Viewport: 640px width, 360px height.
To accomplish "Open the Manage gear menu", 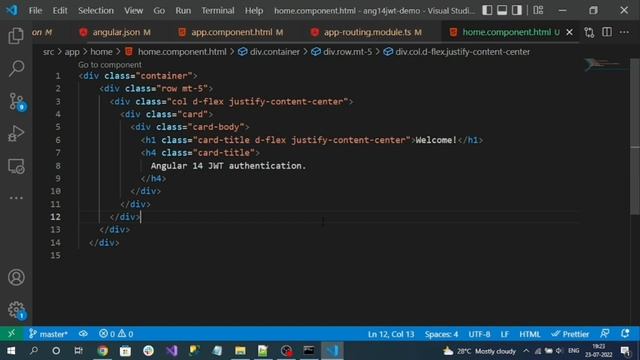I will tap(16, 310).
